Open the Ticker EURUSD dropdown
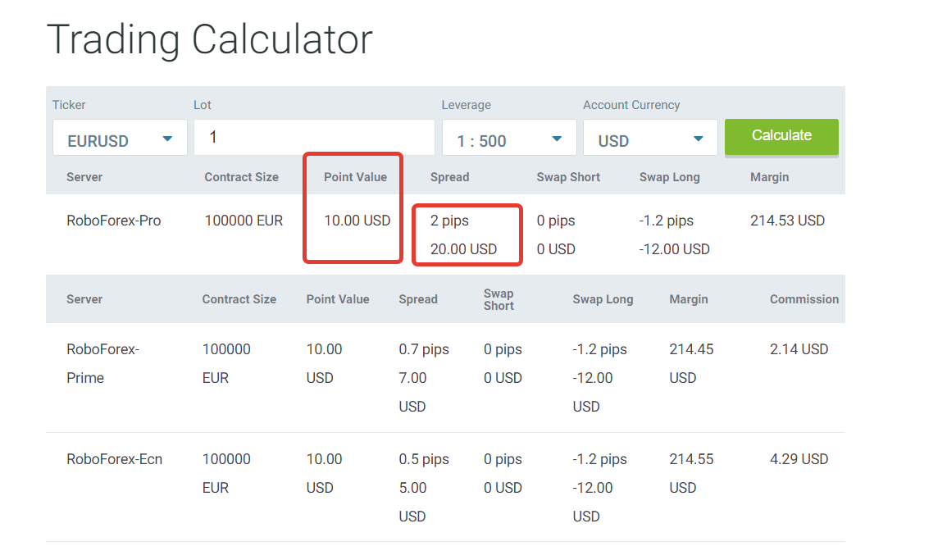 point(120,138)
